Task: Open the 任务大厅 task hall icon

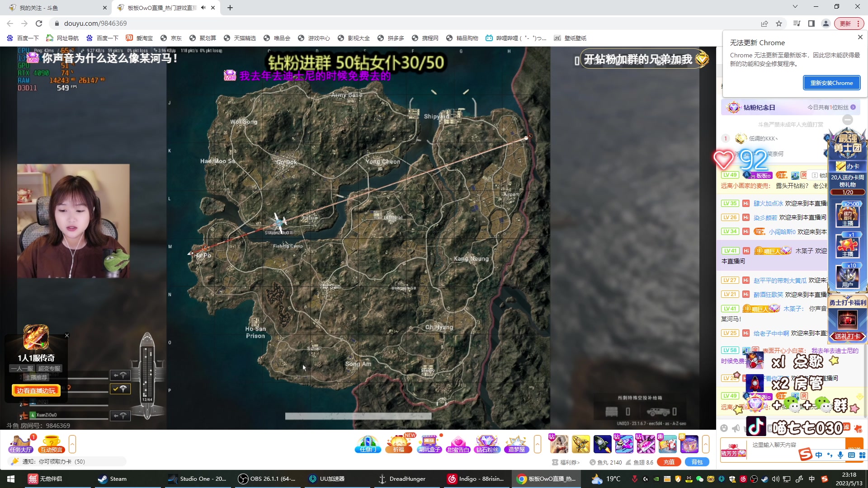Action: pyautogui.click(x=21, y=444)
